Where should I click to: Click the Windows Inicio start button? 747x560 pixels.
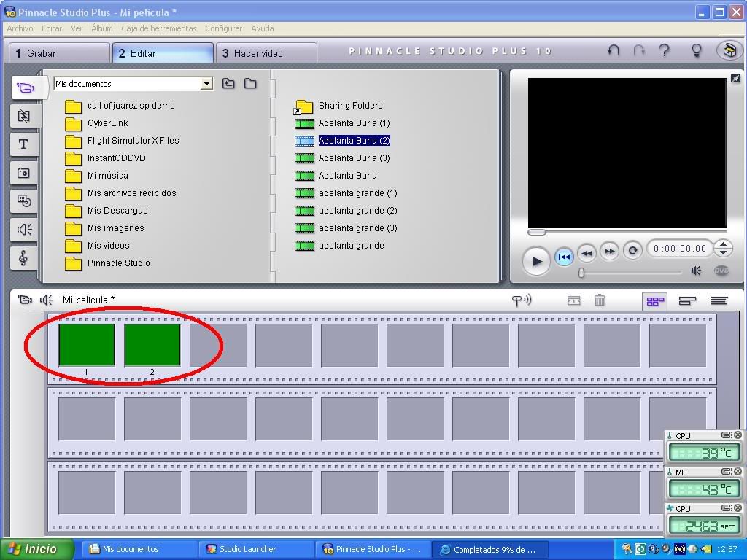(x=37, y=549)
